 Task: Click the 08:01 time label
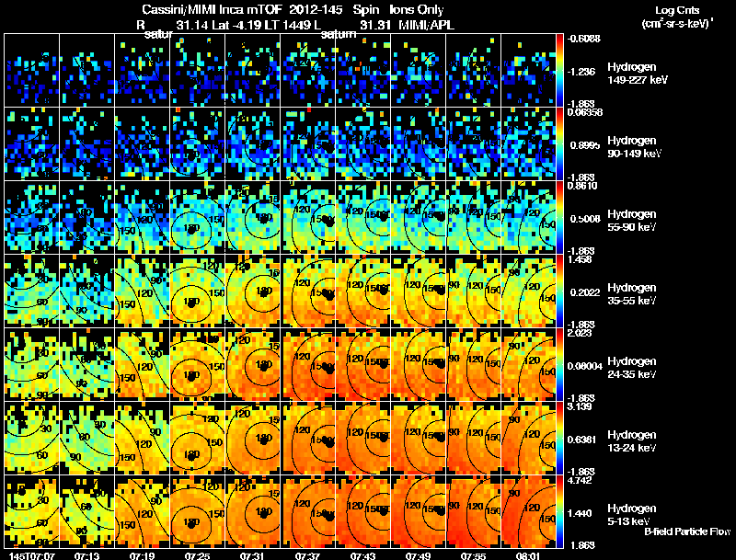[x=528, y=555]
